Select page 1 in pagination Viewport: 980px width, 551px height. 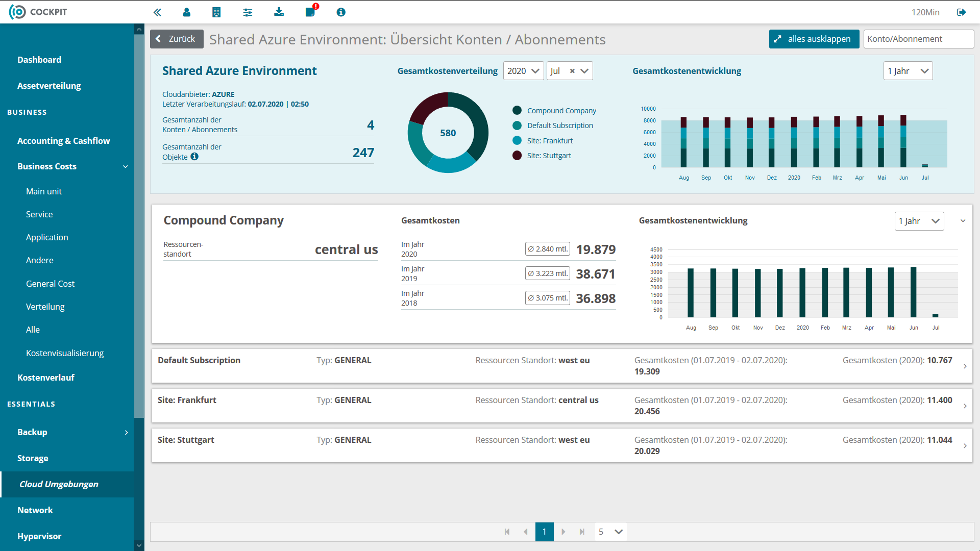(545, 532)
